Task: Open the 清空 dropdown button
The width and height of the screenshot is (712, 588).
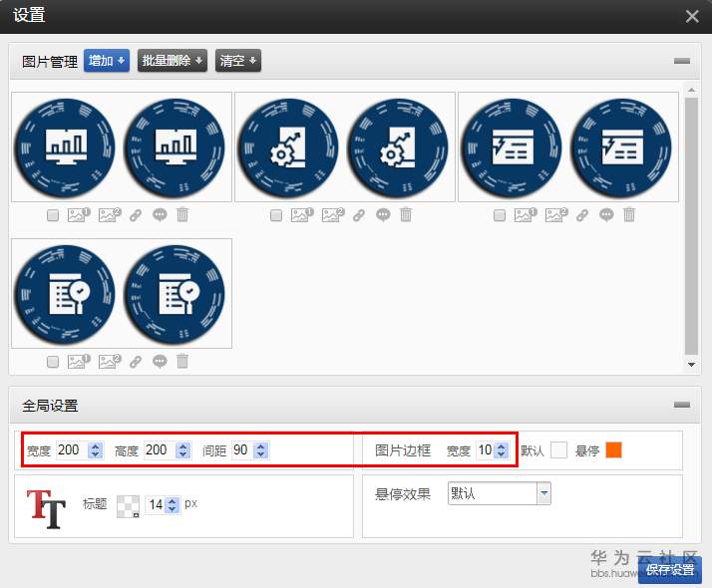Action: click(238, 61)
